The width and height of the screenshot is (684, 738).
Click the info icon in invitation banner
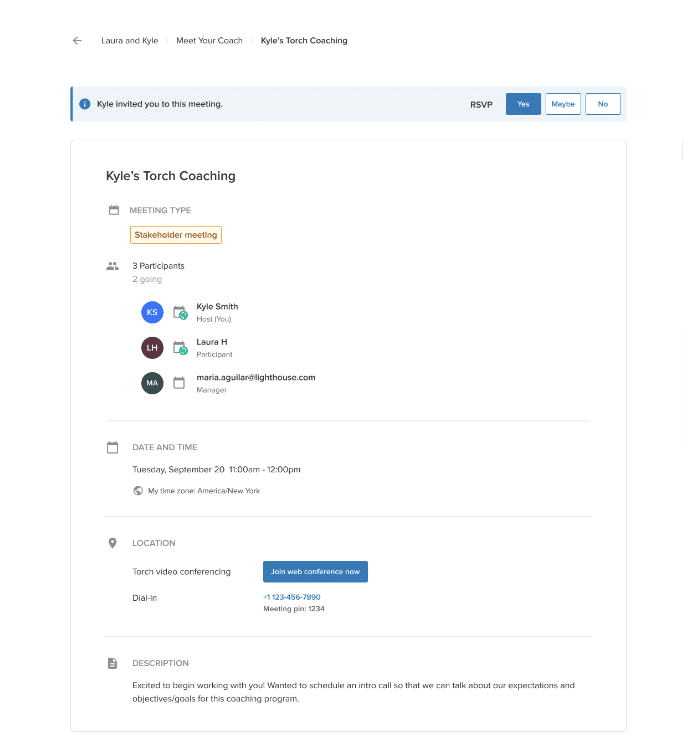tap(85, 104)
